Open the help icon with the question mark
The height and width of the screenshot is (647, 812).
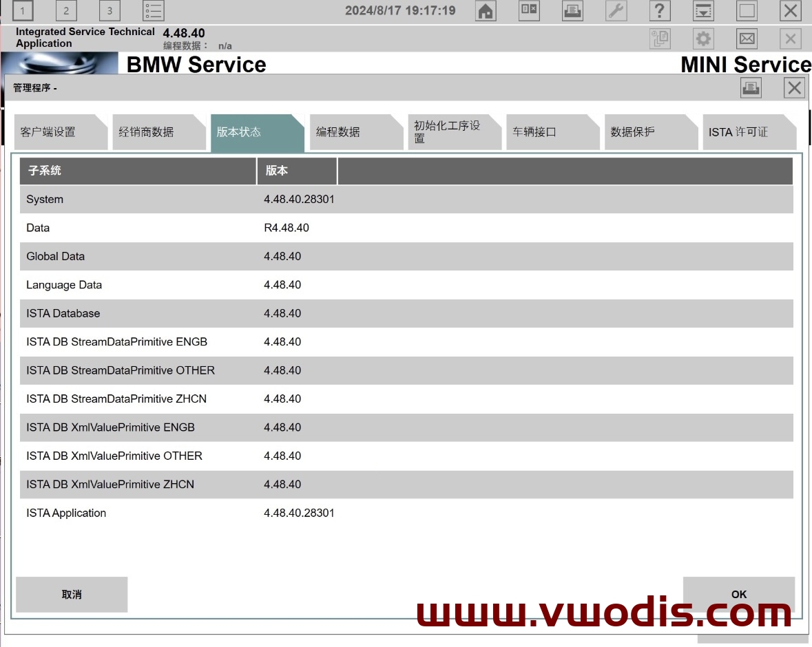660,11
